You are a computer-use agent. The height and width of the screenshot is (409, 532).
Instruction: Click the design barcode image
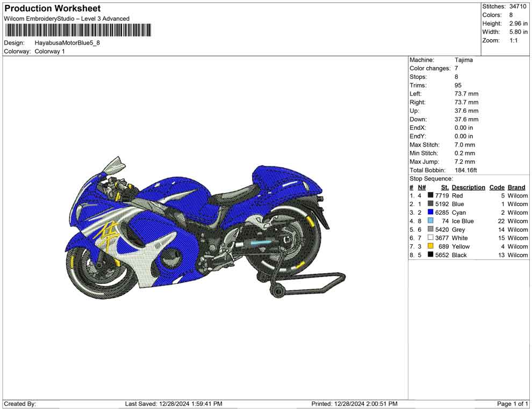[77, 31]
